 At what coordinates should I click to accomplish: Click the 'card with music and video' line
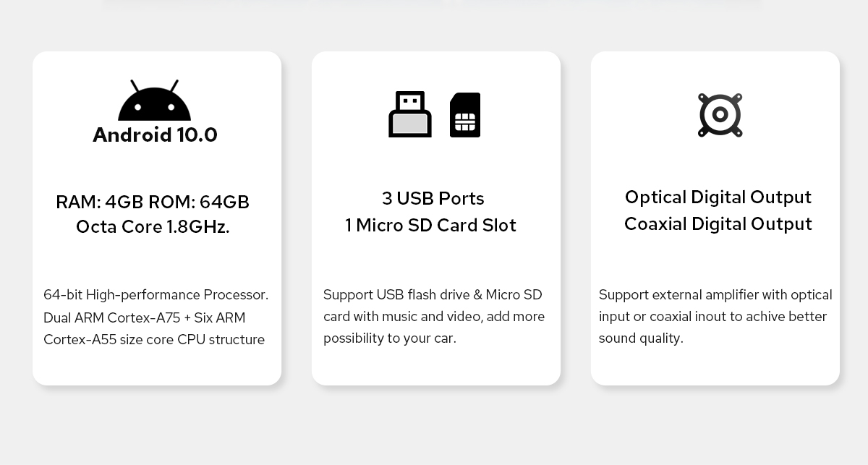pyautogui.click(x=434, y=316)
